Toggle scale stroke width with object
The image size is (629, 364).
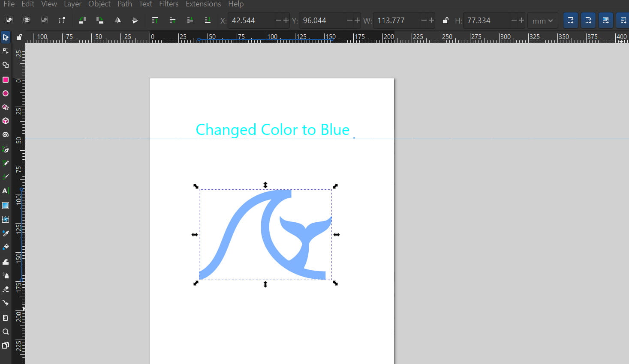[571, 20]
